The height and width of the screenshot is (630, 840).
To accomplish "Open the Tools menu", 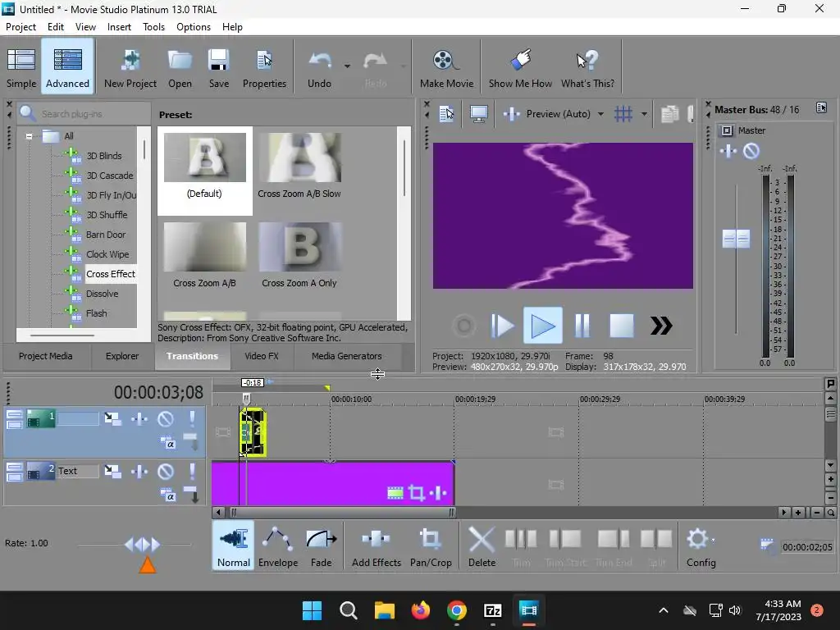I will click(153, 27).
